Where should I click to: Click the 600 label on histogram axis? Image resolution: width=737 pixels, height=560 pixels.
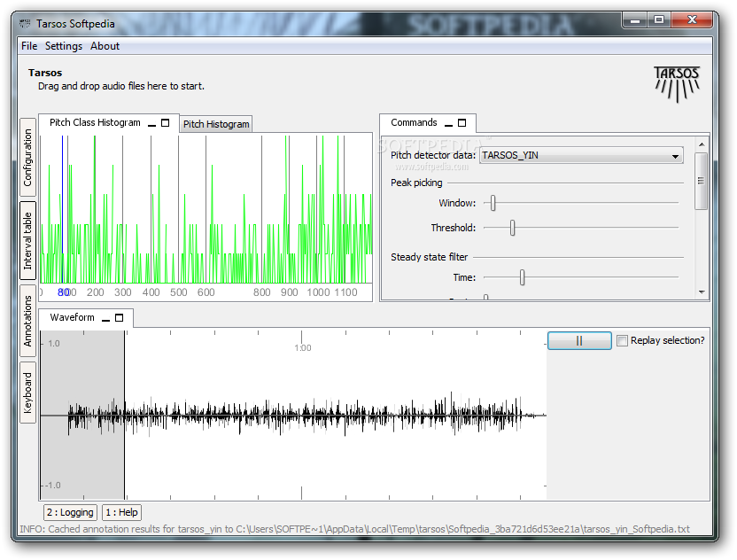[x=206, y=292]
